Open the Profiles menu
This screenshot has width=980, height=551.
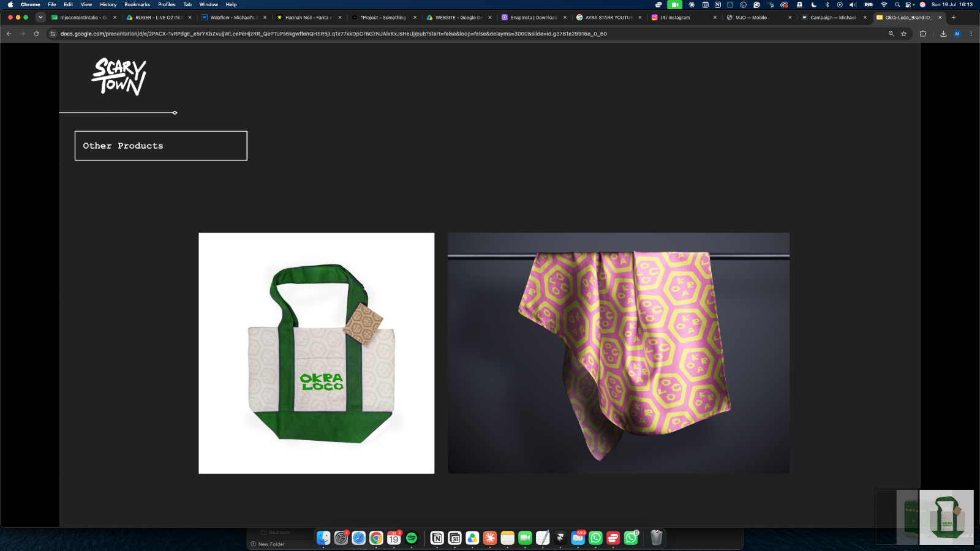tap(167, 4)
